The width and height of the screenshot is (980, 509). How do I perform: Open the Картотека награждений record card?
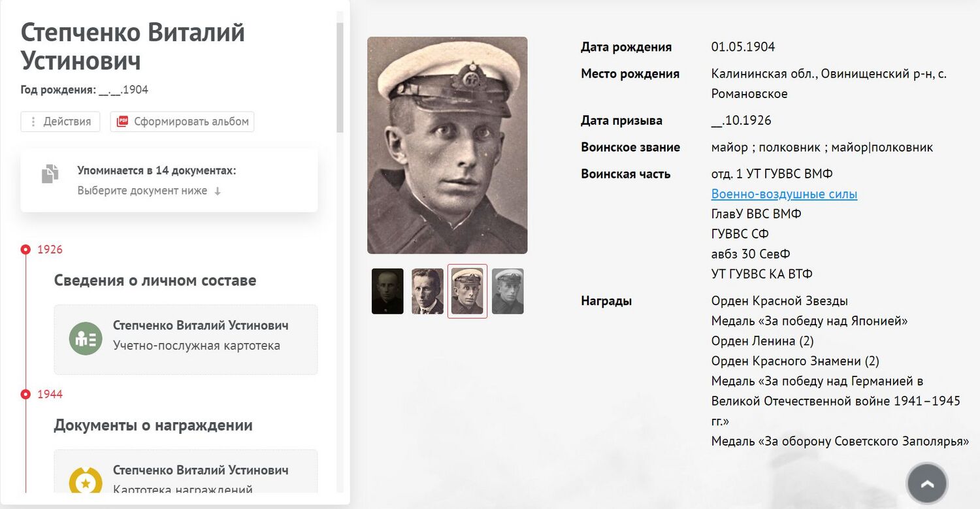[186, 471]
